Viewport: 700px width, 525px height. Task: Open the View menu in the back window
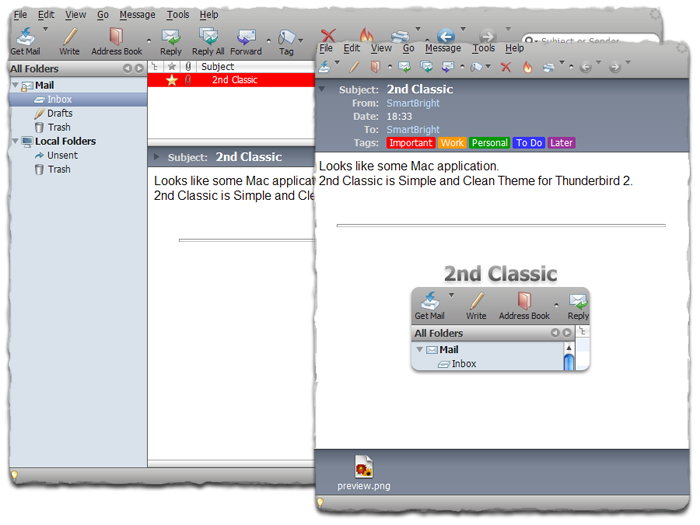coord(75,15)
